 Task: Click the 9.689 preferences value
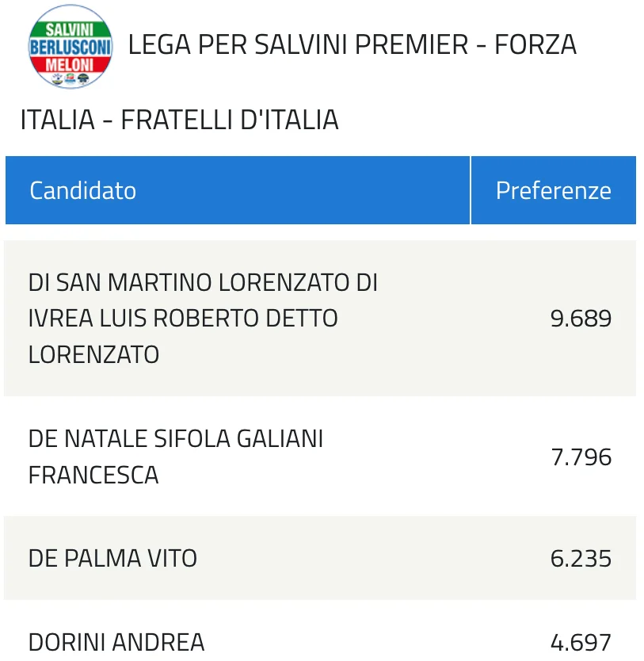pyautogui.click(x=581, y=319)
